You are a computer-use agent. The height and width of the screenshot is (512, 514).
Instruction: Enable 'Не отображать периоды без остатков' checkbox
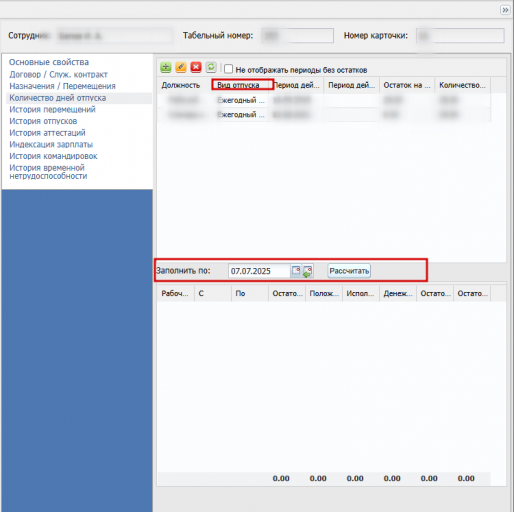[x=228, y=69]
